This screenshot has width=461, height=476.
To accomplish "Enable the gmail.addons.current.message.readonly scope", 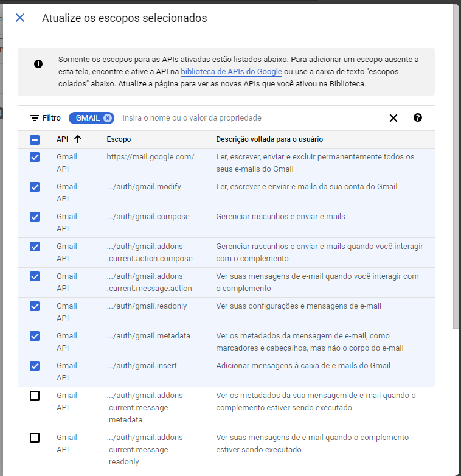I will [x=35, y=438].
